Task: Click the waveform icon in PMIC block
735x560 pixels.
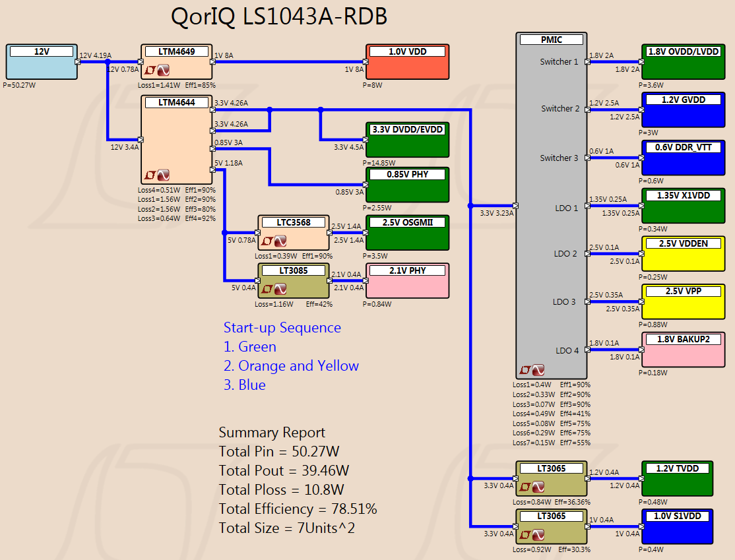Action: (x=538, y=370)
